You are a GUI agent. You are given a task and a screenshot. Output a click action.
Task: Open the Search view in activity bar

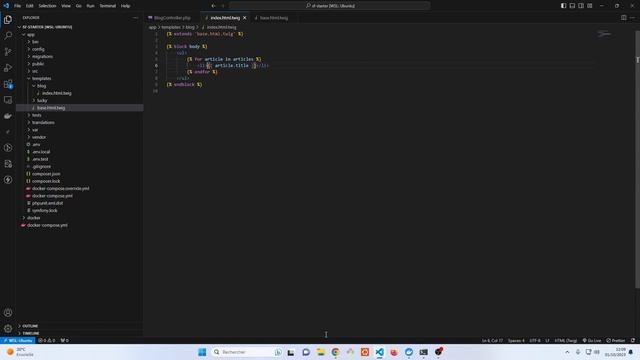pos(8,36)
